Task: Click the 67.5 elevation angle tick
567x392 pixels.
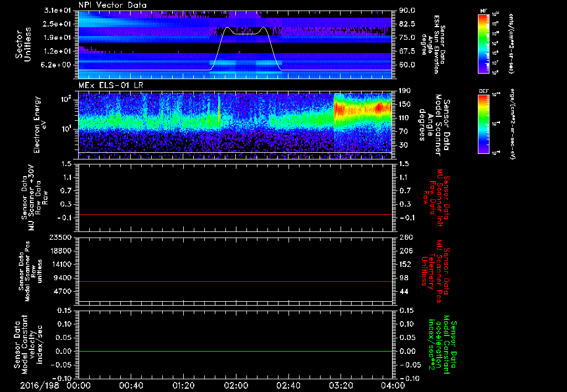Action: coord(407,51)
